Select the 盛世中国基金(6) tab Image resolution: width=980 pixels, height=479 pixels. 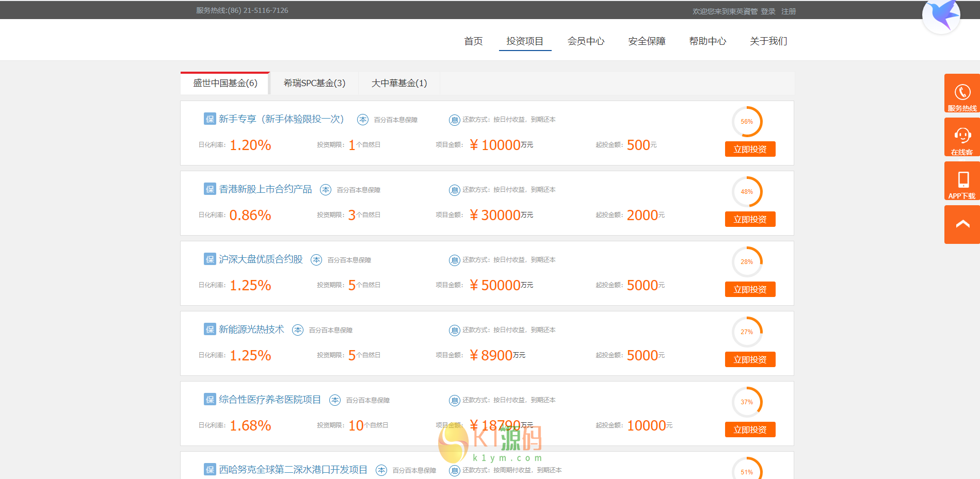click(225, 83)
